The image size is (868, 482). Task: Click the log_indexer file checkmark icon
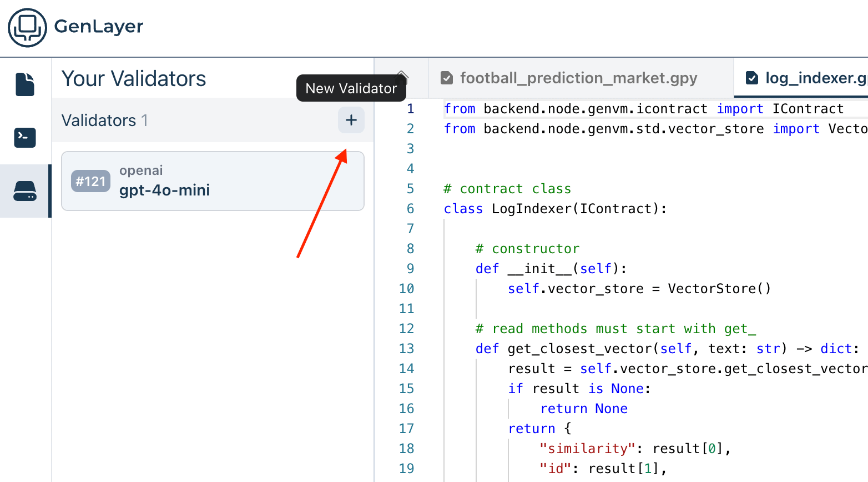(x=752, y=78)
